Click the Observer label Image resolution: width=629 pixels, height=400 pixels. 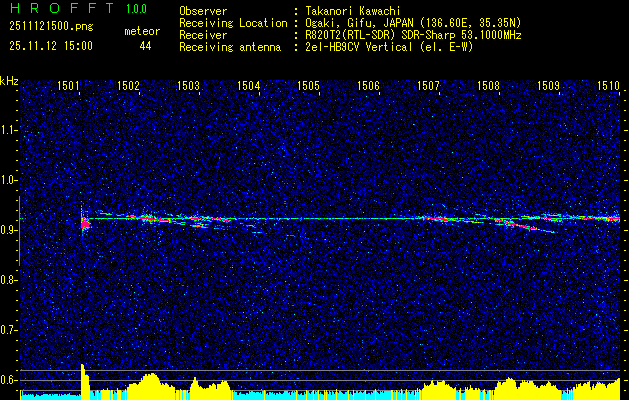click(x=203, y=11)
